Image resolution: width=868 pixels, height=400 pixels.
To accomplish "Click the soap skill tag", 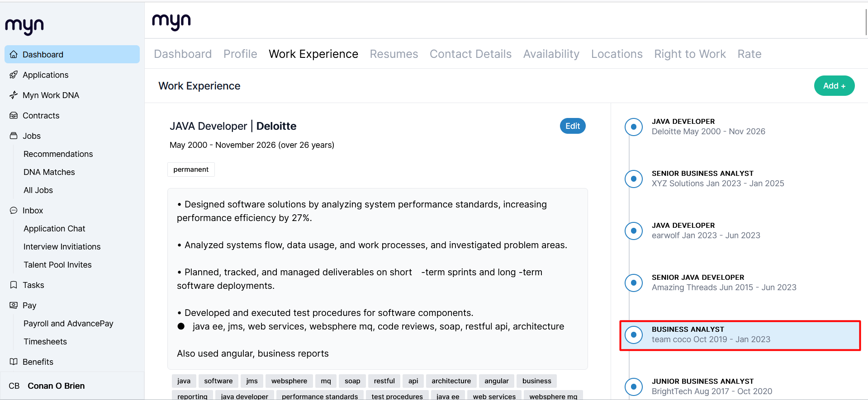I will click(x=352, y=381).
